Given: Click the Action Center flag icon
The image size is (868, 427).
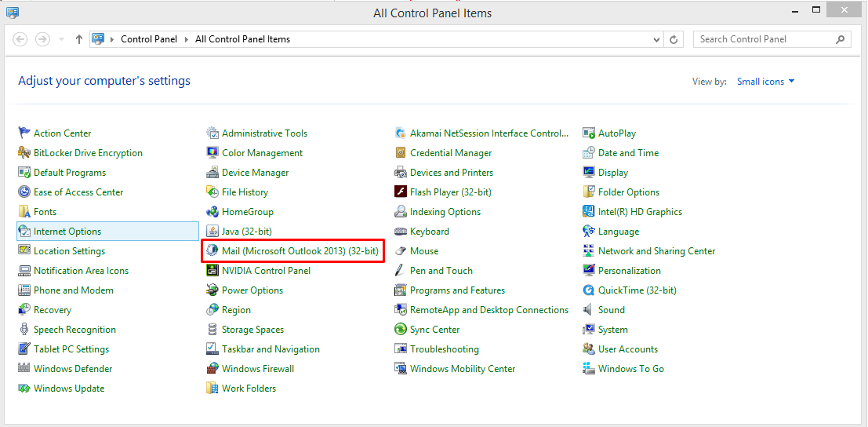Looking at the screenshot, I should 24,133.
